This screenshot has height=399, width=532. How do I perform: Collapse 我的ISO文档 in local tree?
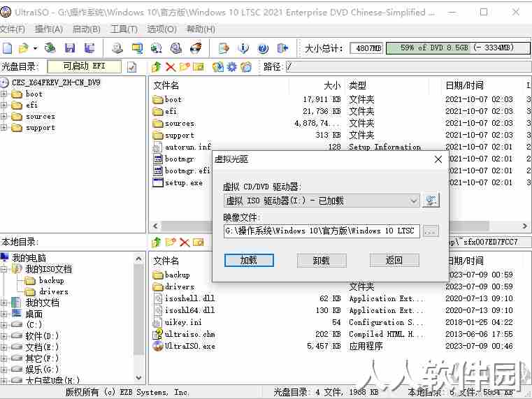coord(3,269)
